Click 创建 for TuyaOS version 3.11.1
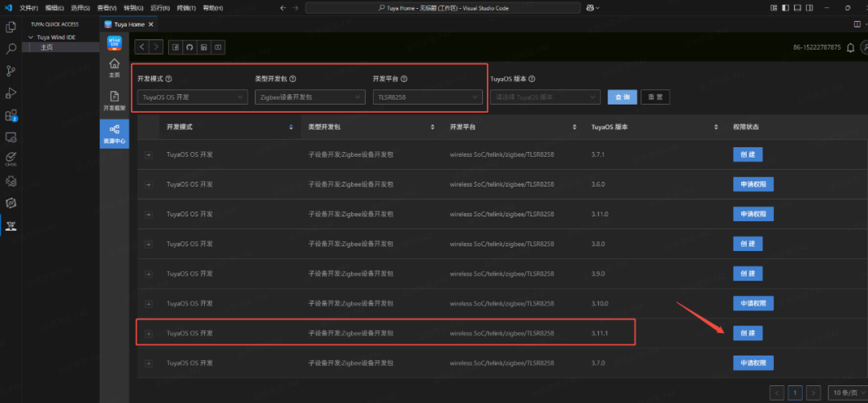 pyautogui.click(x=748, y=333)
